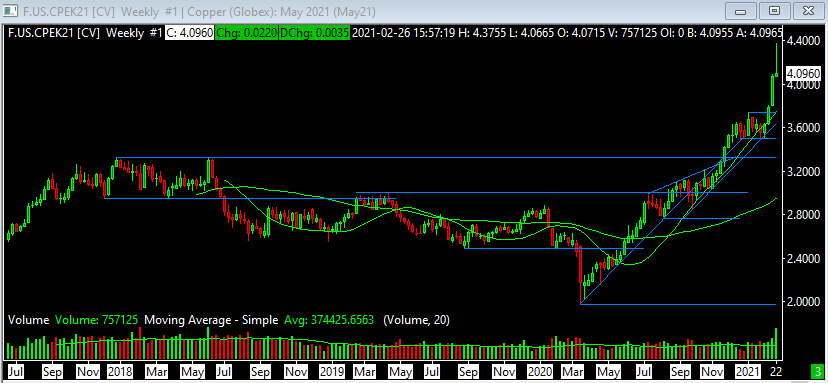Click the 3.6000 price axis label
The image size is (828, 383).
(x=804, y=128)
